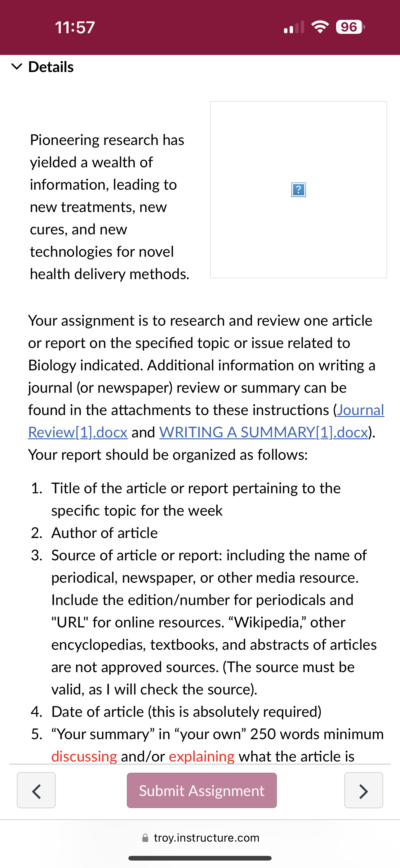Screen dimensions: 400x868
Task: Click the Submit Assignment button
Action: 202,790
